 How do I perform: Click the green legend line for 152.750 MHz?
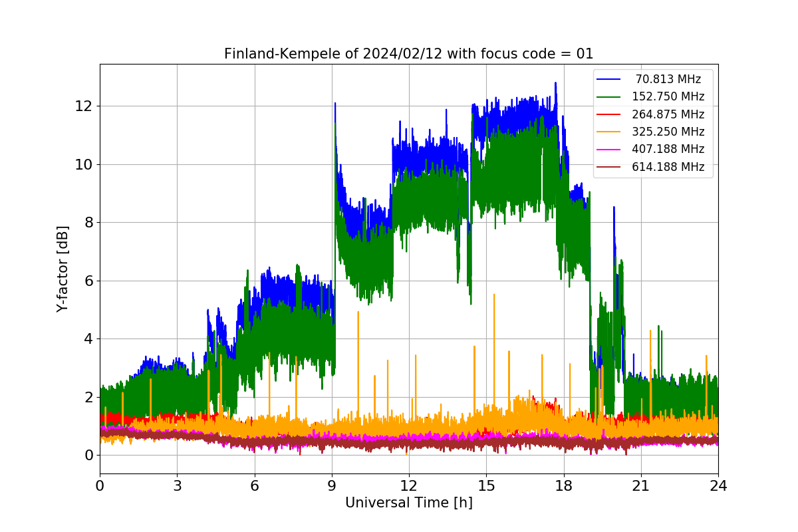608,97
